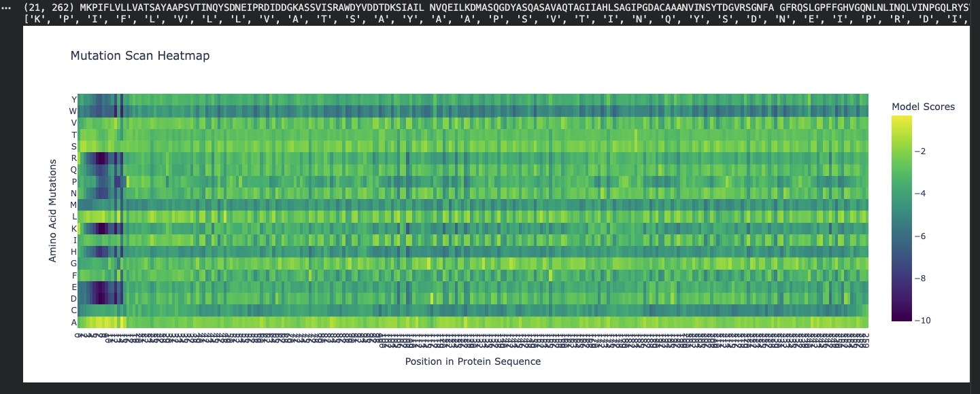The image size is (980, 394).
Task: Click the Amino Acid Mutations axis title
Action: (52, 211)
